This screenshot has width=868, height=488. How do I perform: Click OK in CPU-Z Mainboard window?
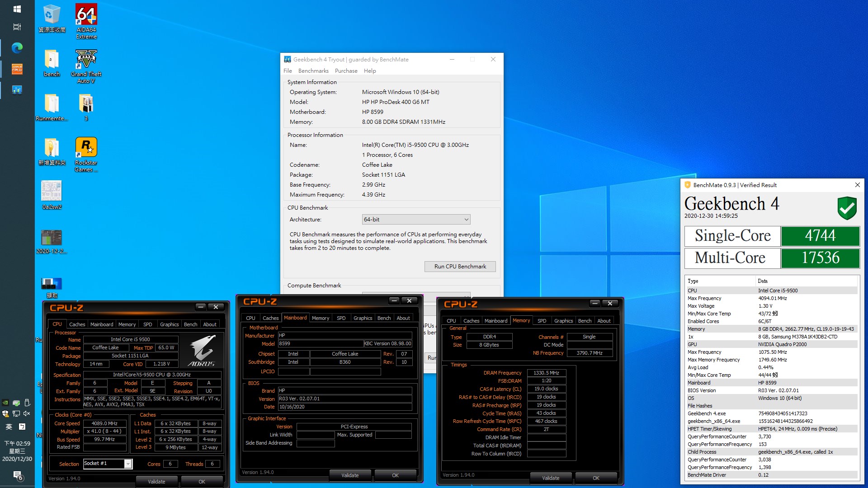(x=396, y=475)
